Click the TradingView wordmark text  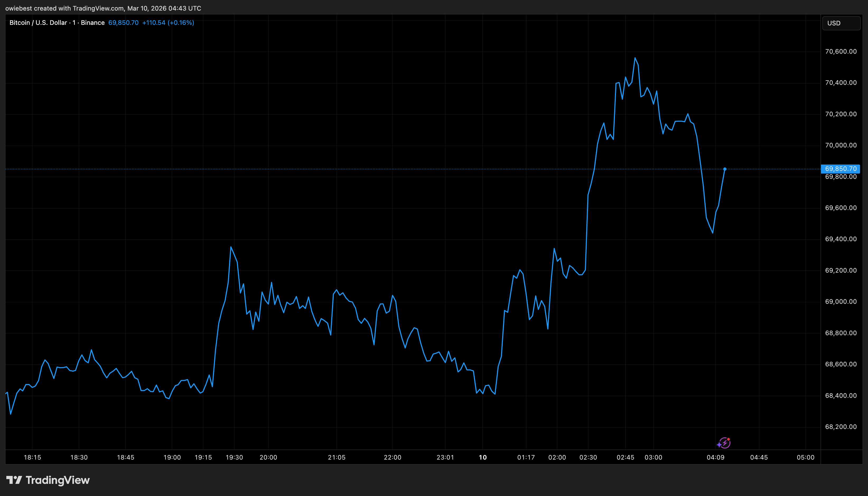[x=58, y=480]
